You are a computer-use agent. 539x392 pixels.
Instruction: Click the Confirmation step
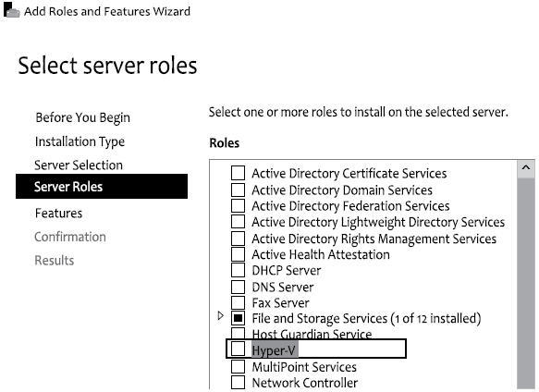pos(70,237)
